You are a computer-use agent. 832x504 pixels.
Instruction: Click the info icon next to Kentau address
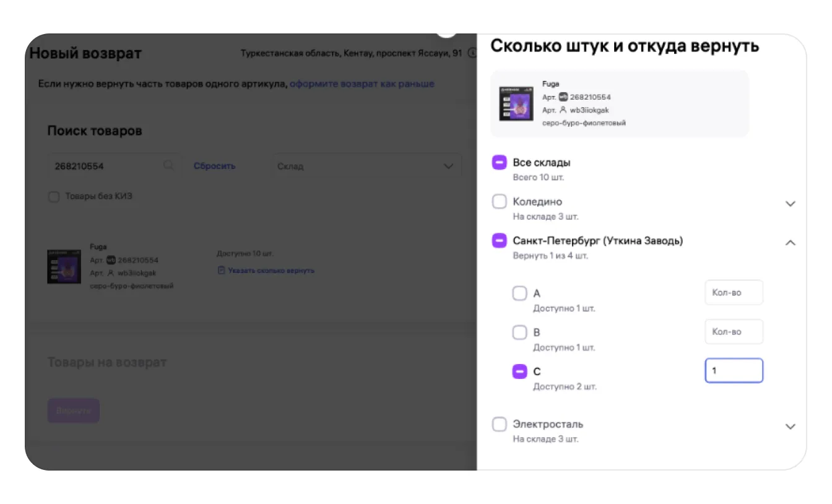472,54
